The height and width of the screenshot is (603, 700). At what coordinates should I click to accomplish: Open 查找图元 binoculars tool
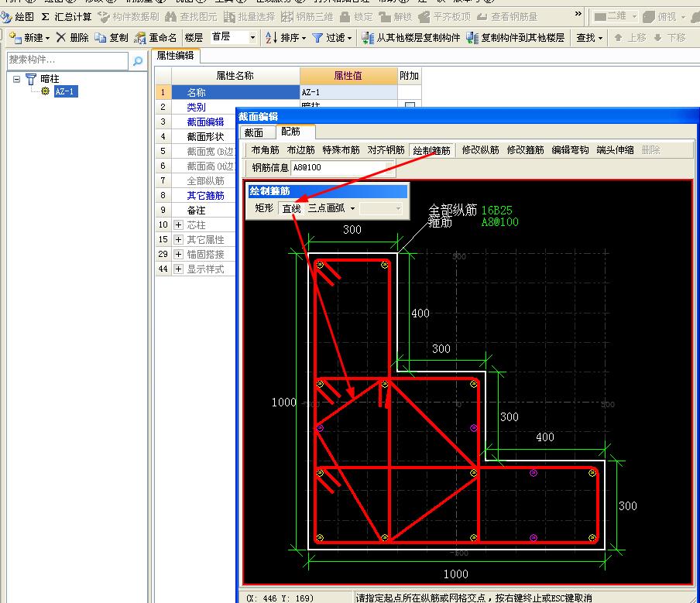point(170,17)
